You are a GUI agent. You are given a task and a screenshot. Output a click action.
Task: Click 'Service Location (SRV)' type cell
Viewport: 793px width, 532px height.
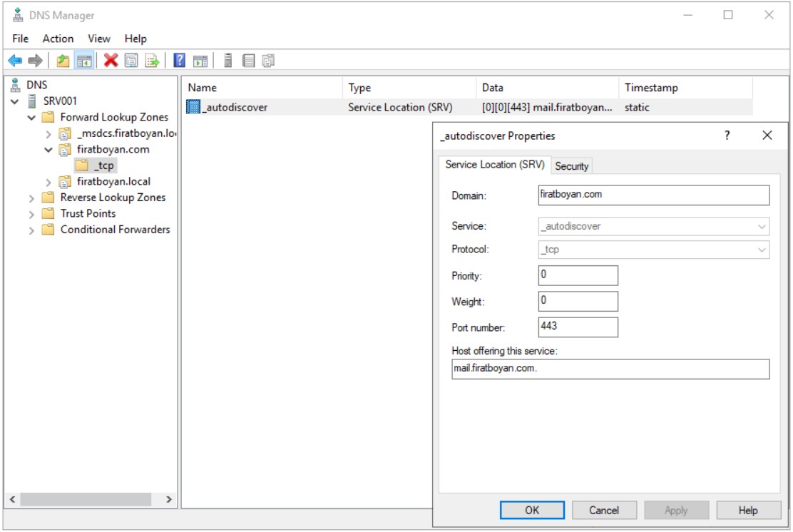[x=400, y=107]
